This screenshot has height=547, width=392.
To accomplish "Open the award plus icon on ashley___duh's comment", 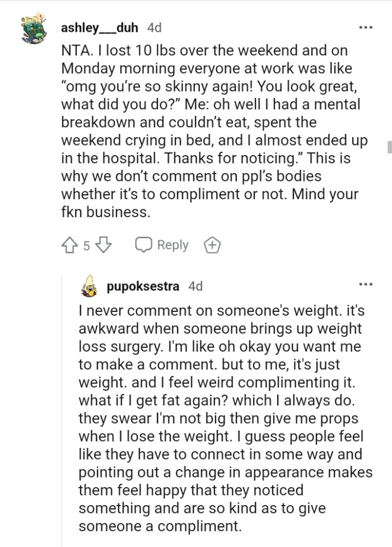I will pos(212,244).
